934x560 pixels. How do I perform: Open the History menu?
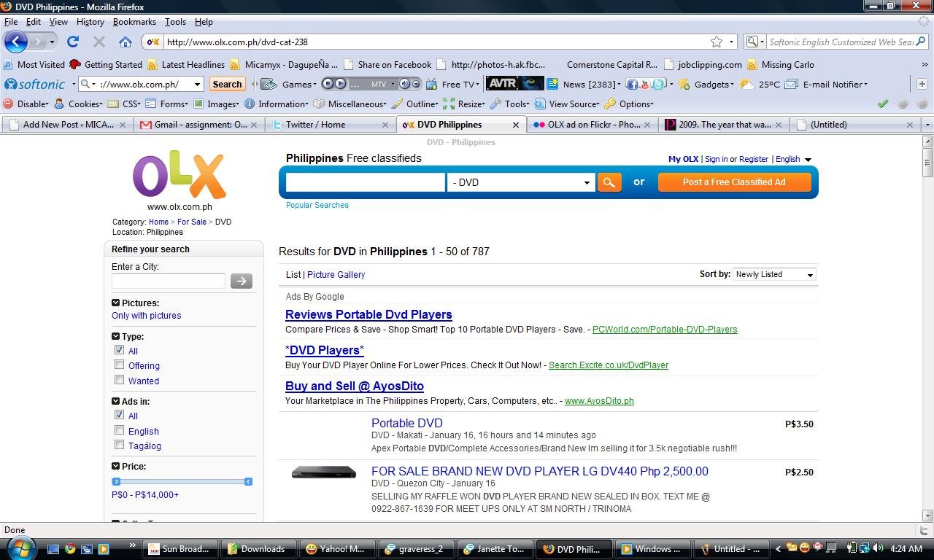click(x=90, y=22)
